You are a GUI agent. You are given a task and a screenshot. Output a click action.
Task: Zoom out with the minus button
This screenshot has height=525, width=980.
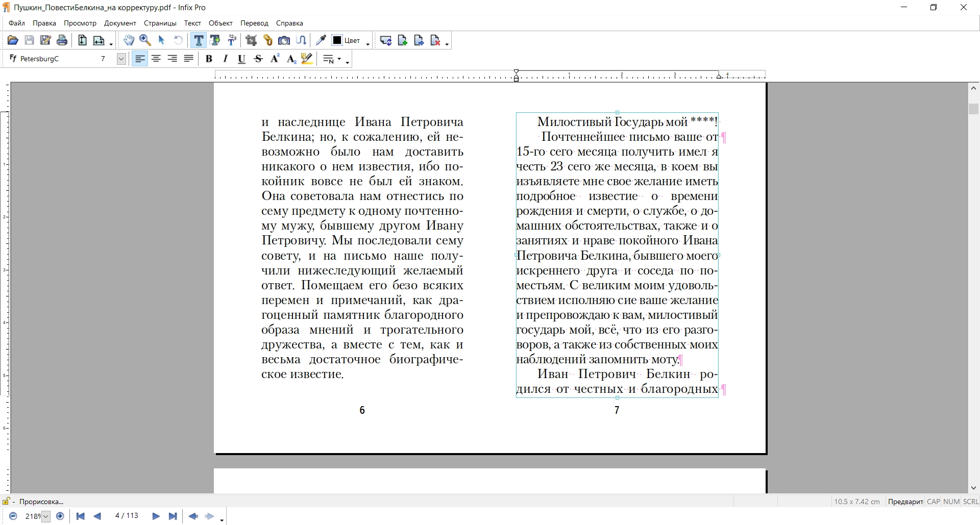13,516
